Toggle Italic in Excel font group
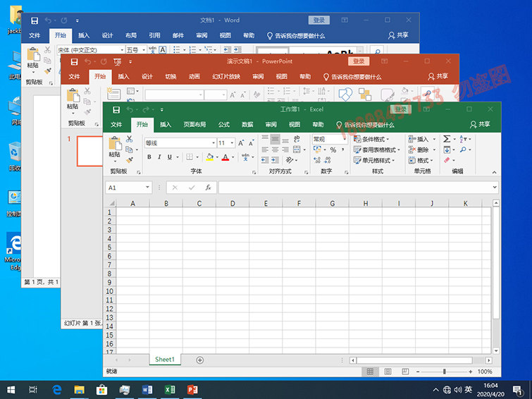The width and height of the screenshot is (532, 399). [159, 157]
